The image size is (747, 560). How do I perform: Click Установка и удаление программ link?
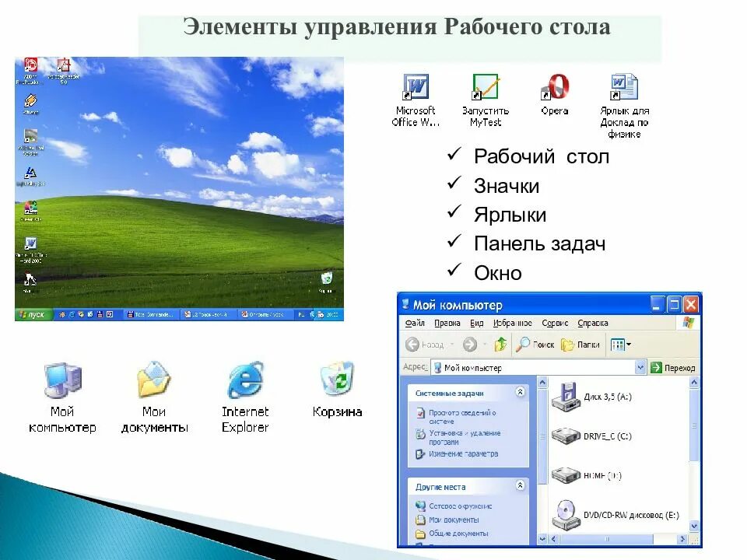click(458, 437)
